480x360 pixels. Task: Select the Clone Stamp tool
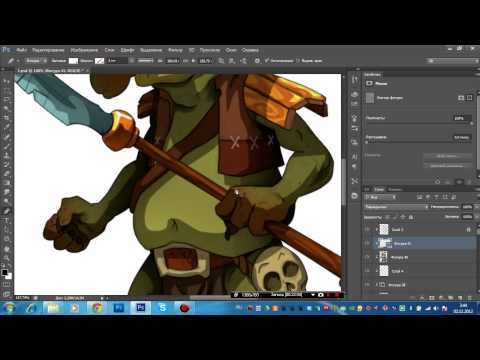(6, 155)
